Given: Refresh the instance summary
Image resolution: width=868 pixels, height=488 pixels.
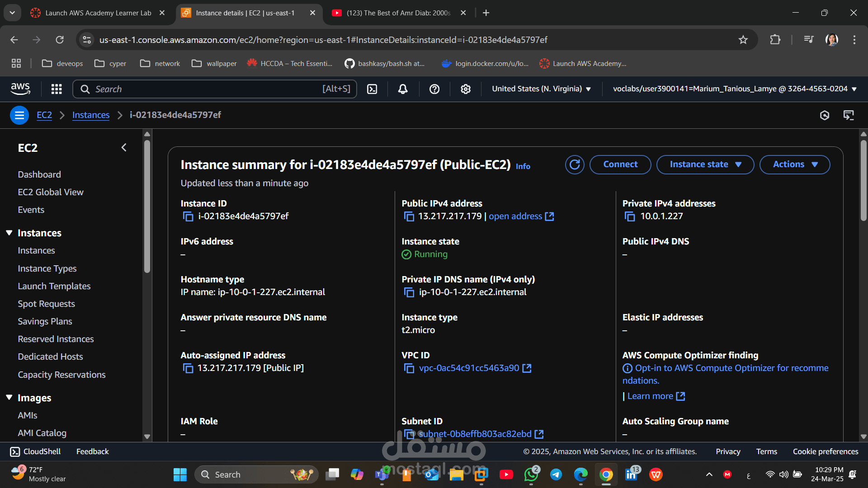Looking at the screenshot, I should (575, 164).
